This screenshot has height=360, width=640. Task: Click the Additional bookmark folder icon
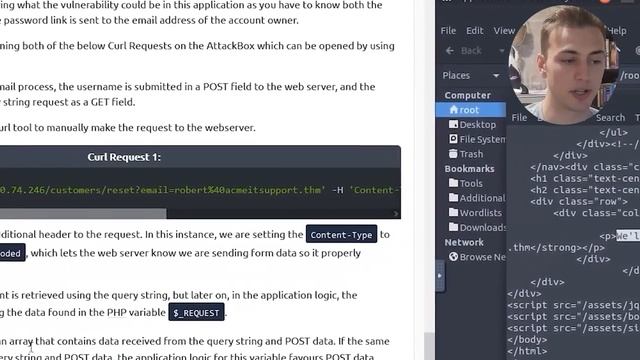(453, 198)
